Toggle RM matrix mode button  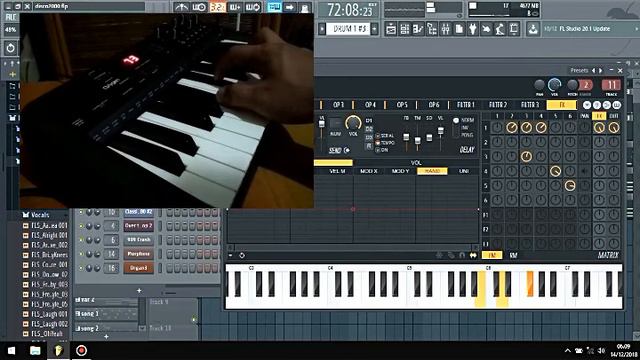pos(513,256)
